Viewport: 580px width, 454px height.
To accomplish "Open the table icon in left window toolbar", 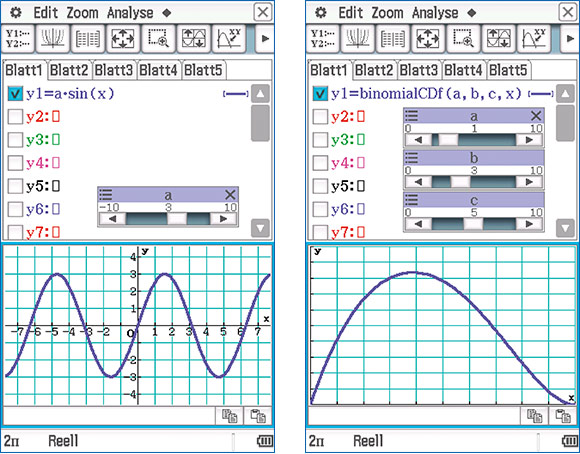I will (x=88, y=38).
